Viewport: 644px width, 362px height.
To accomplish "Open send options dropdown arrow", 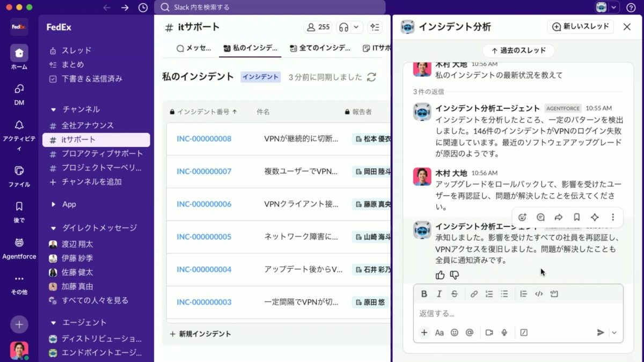I will point(614,333).
